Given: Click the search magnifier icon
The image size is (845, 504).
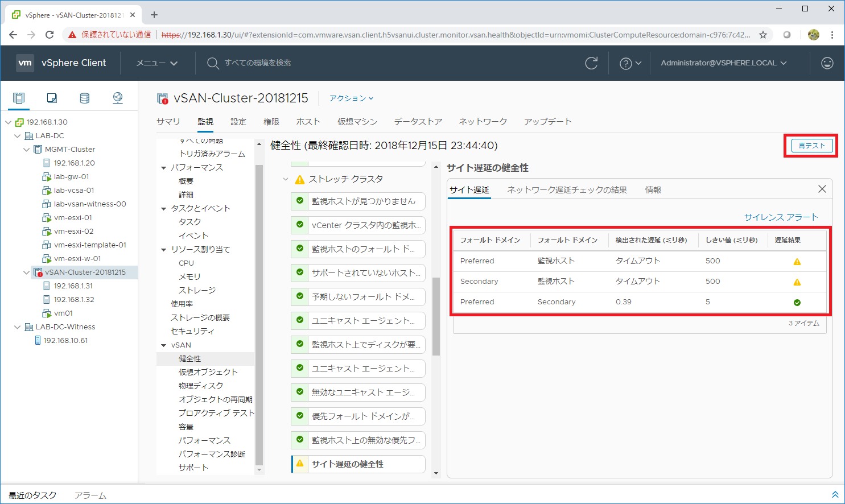Looking at the screenshot, I should pos(212,63).
